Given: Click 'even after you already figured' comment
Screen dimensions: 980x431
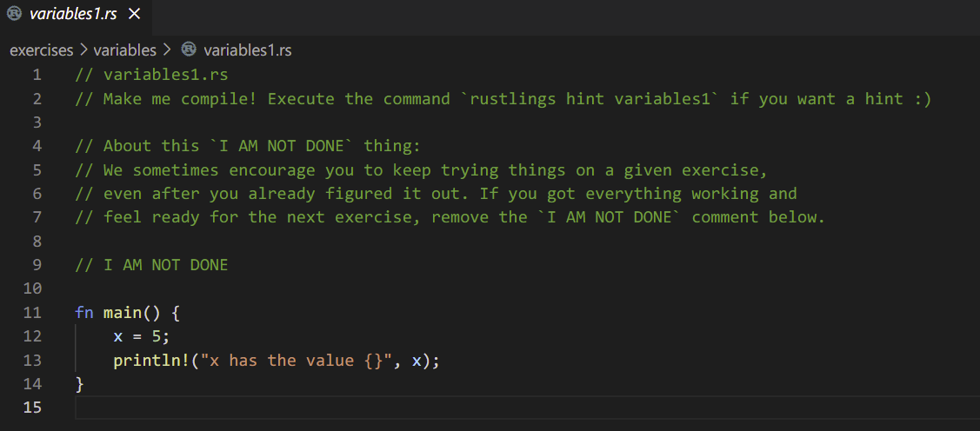Looking at the screenshot, I should pyautogui.click(x=436, y=194).
